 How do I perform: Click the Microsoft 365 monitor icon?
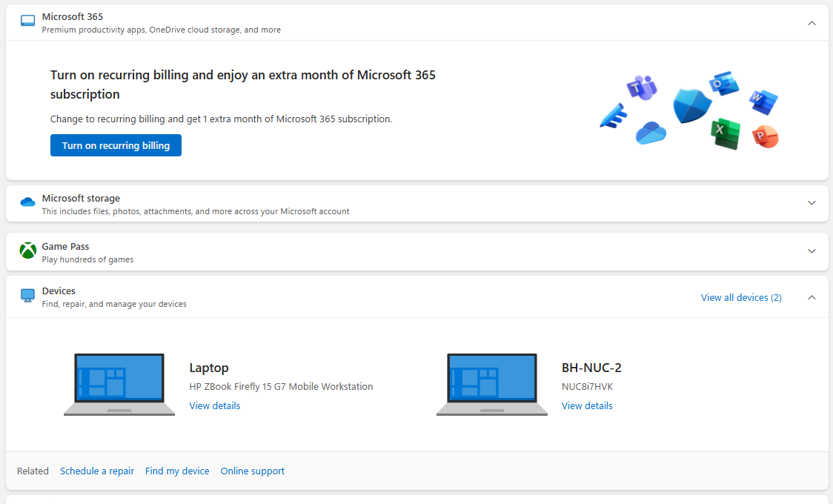[x=27, y=21]
